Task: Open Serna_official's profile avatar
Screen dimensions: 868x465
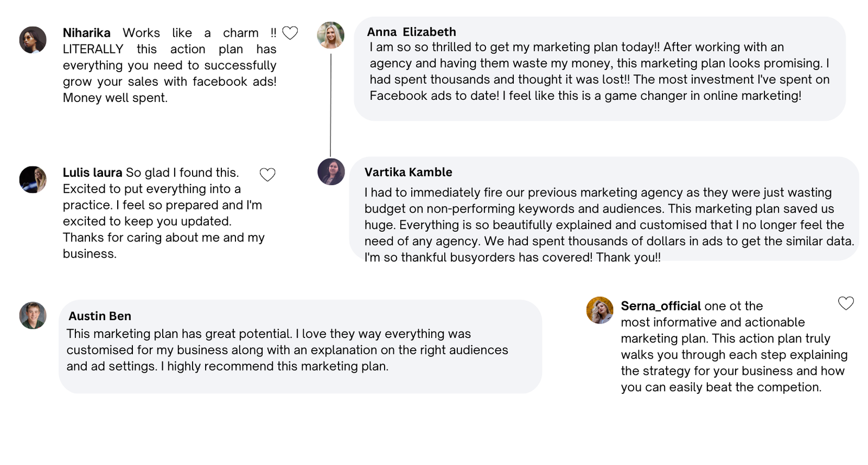Action: tap(599, 310)
